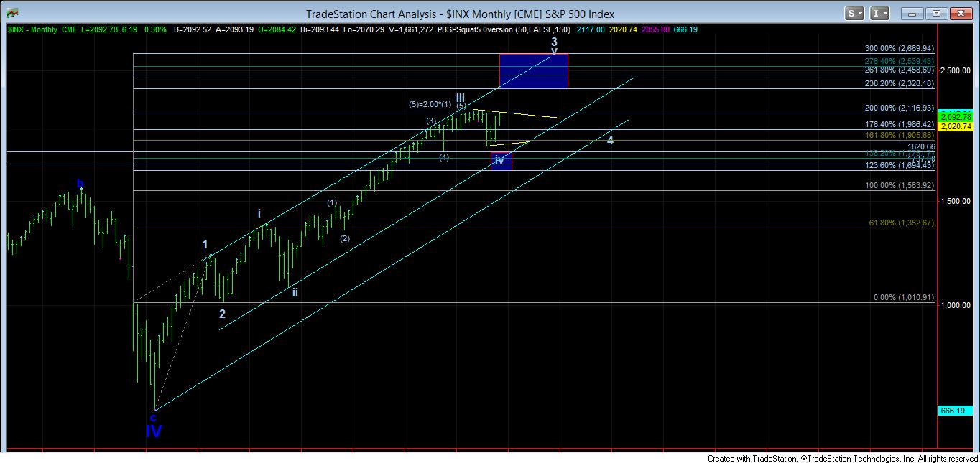Viewport: 980px width, 463px height.
Task: Minimize the Chart Analysis window
Action: click(912, 13)
